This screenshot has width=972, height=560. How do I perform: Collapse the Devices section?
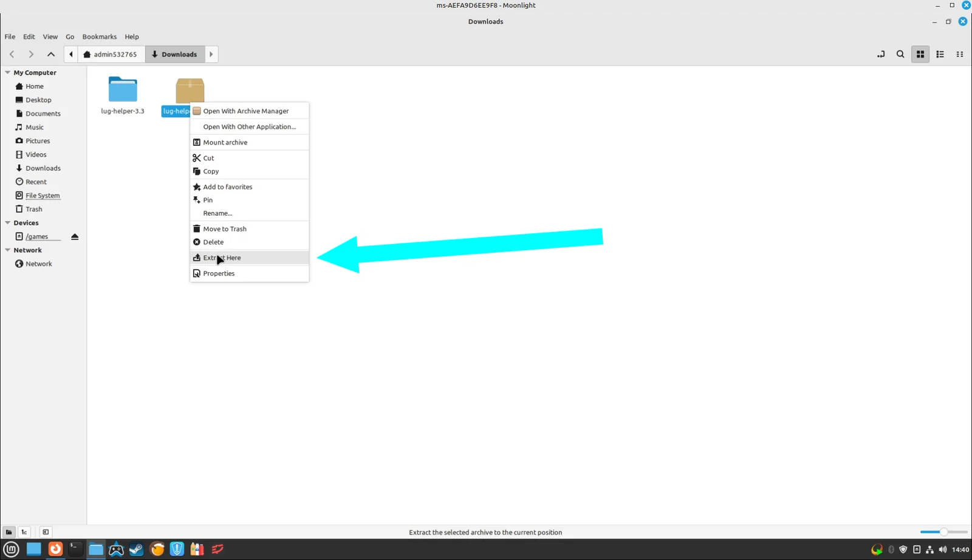click(7, 223)
